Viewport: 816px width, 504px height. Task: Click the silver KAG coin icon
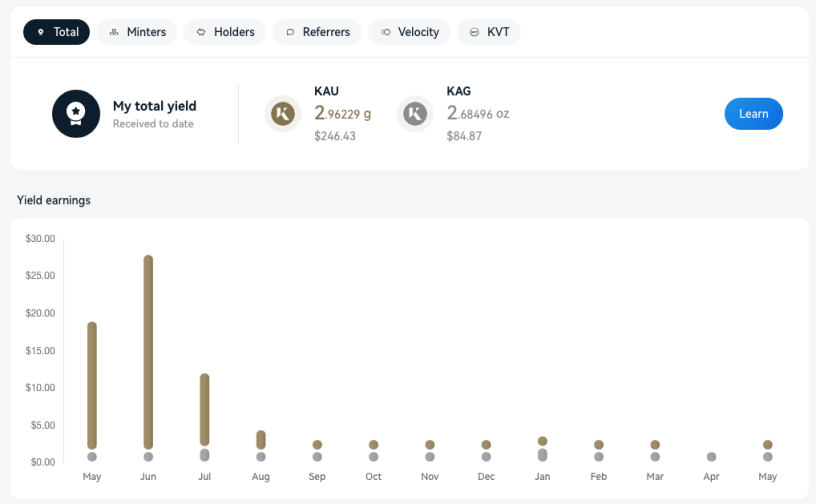(x=415, y=114)
